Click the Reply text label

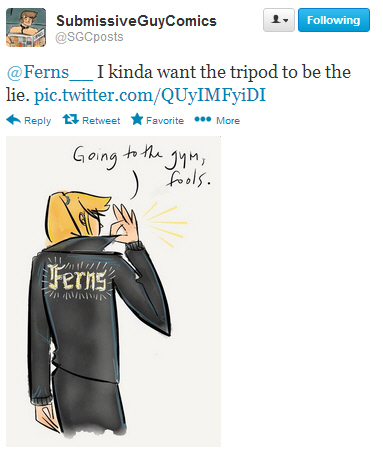pos(38,121)
